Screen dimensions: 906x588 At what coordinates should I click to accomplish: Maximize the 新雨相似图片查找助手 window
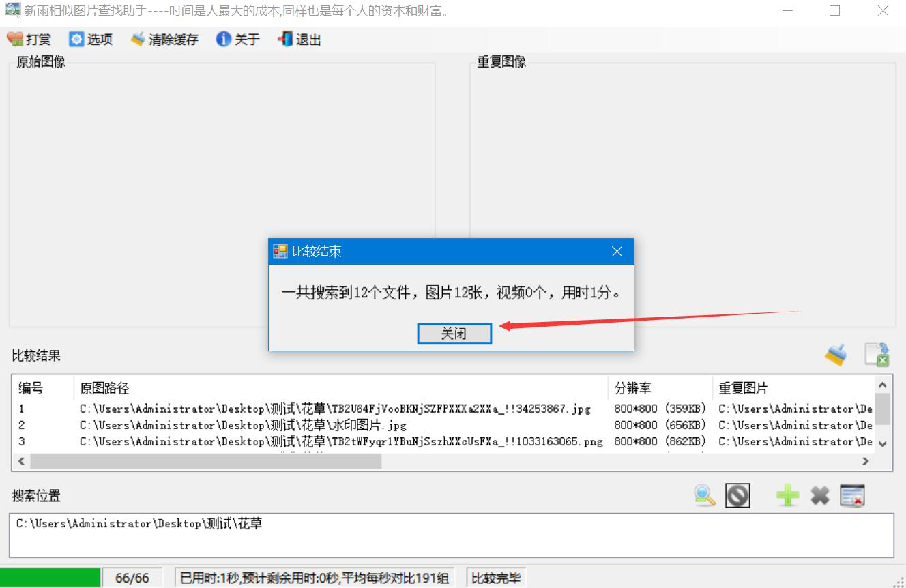point(834,11)
